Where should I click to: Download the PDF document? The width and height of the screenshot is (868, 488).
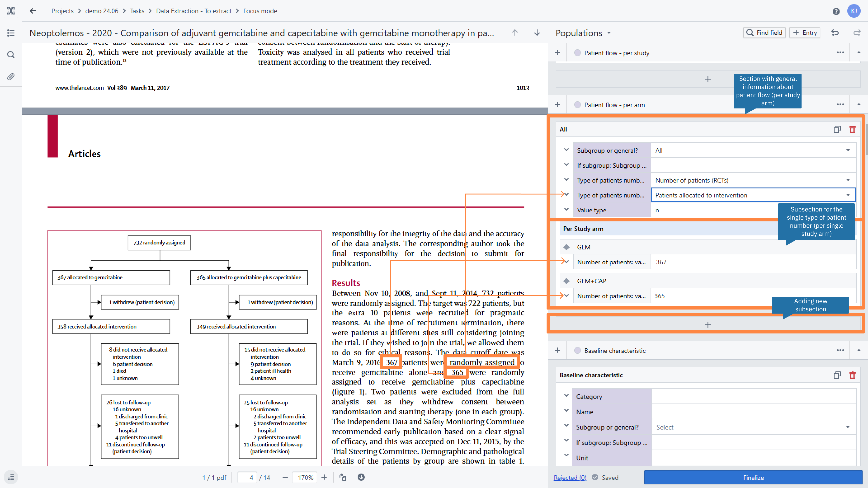[361, 477]
